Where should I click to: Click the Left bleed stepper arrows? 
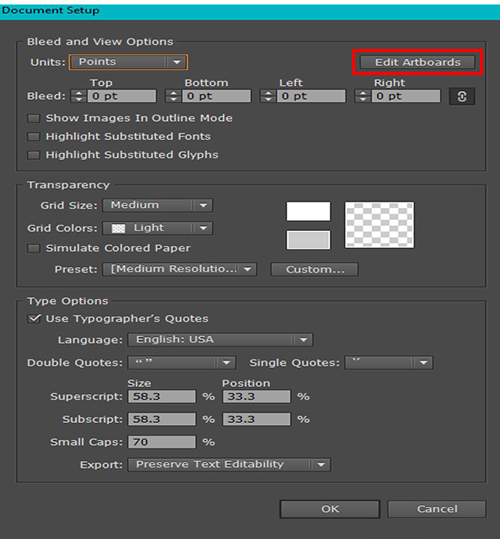(x=268, y=96)
